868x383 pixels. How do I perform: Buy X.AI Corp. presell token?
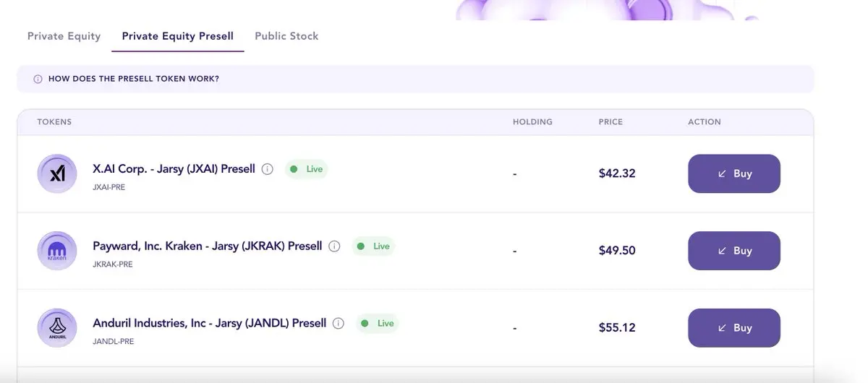(734, 173)
